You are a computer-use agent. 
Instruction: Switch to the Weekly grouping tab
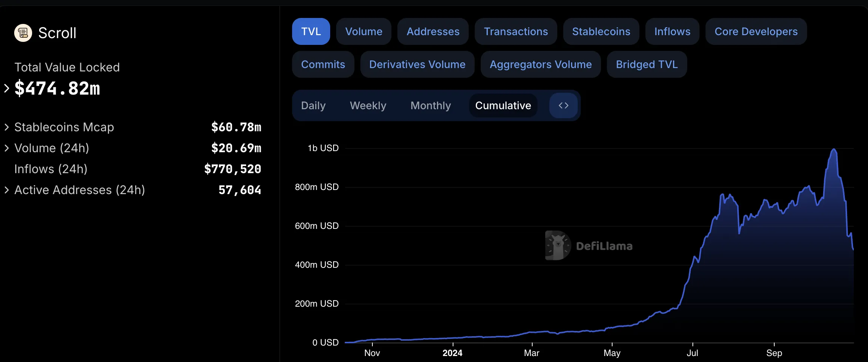pyautogui.click(x=368, y=105)
